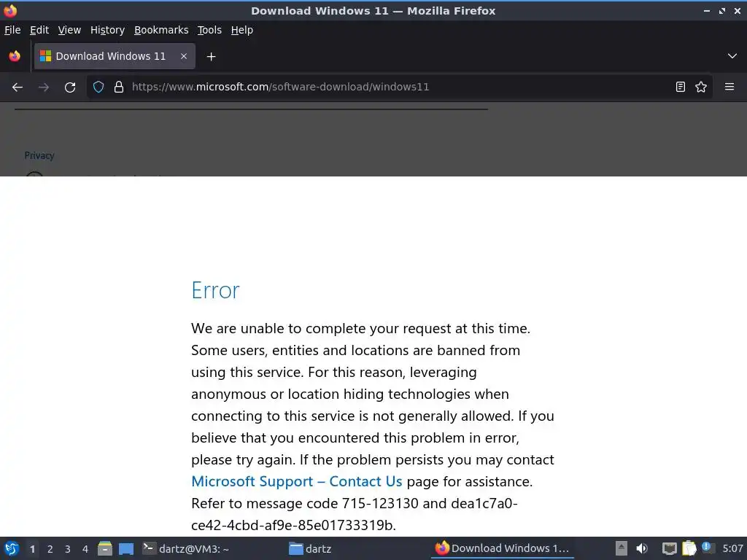Image resolution: width=747 pixels, height=560 pixels.
Task: Open the Help menu
Action: 242,30
